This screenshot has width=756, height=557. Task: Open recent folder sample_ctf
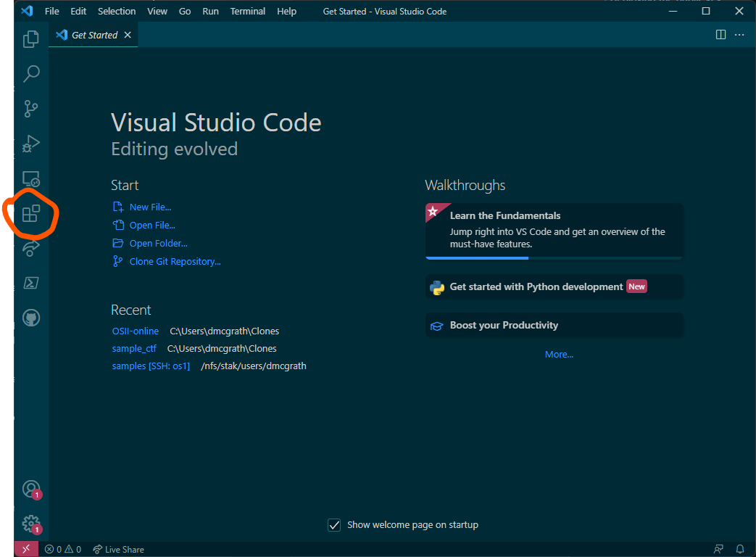(134, 348)
